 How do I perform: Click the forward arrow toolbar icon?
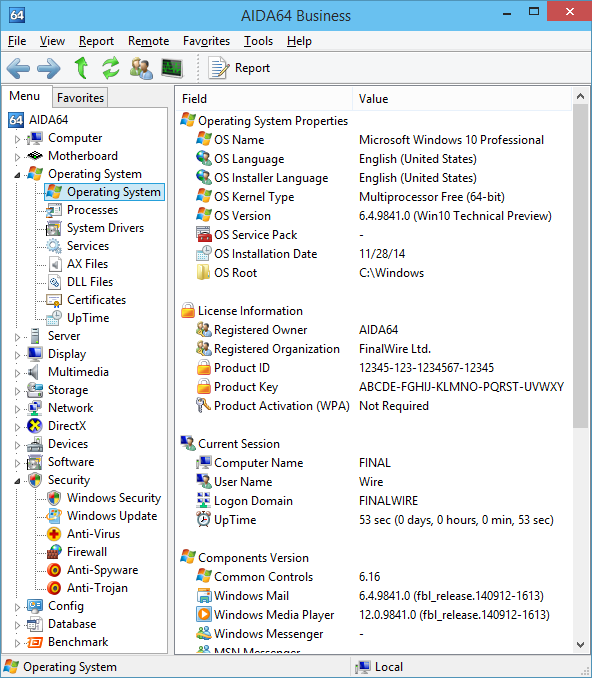pos(48,68)
